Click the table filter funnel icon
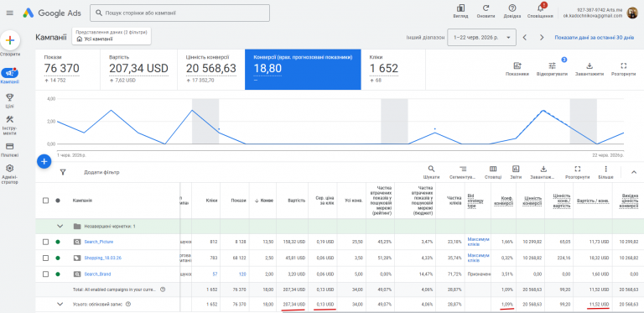The image size is (644, 313). tap(63, 172)
